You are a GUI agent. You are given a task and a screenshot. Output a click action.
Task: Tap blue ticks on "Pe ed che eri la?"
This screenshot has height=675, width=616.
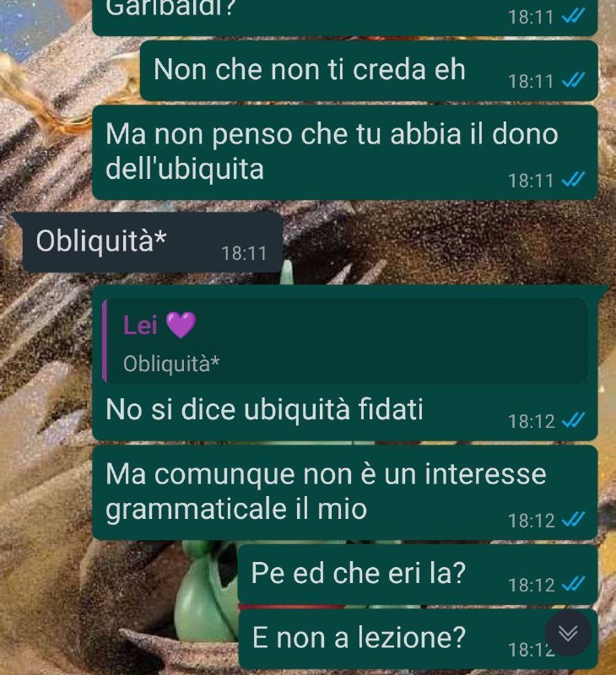573,584
